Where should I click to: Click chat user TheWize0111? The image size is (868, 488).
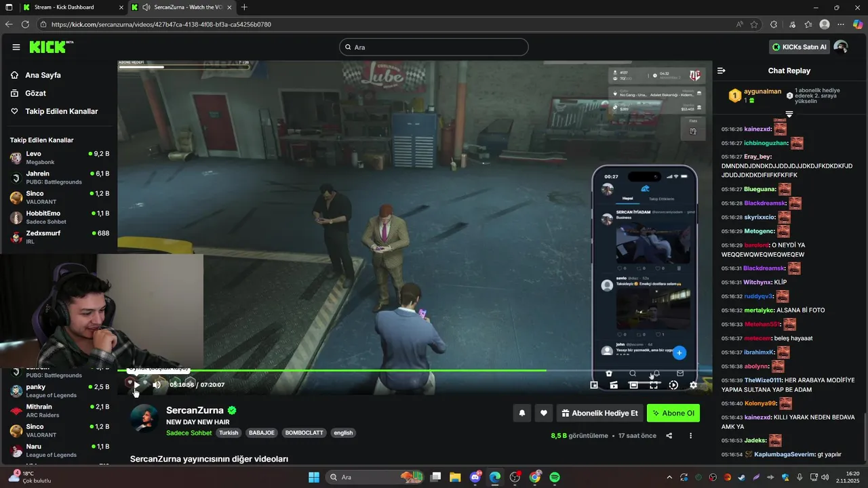coord(763,380)
